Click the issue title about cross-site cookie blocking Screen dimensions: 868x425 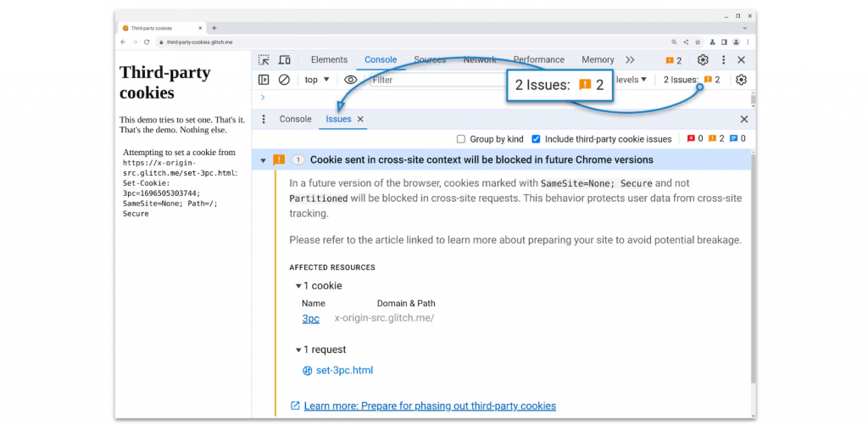481,160
